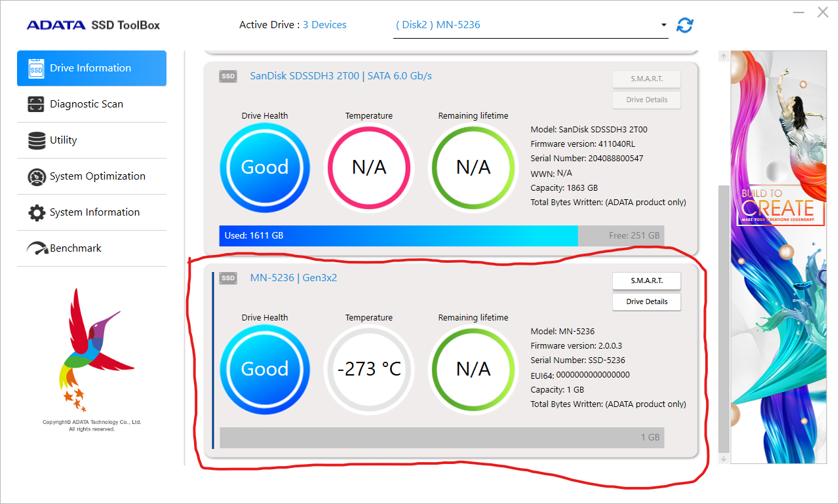Click the SanDisk Drive Health Good gauge
The height and width of the screenshot is (504, 839).
tap(265, 167)
